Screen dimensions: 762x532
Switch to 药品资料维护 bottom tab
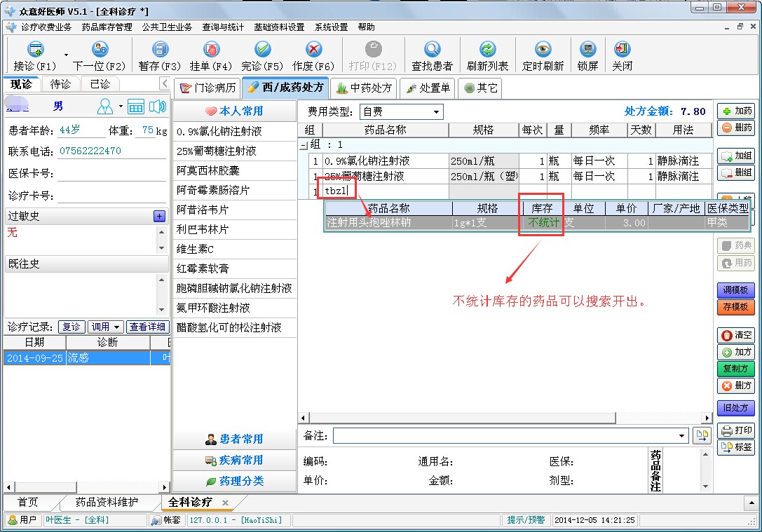(x=107, y=503)
